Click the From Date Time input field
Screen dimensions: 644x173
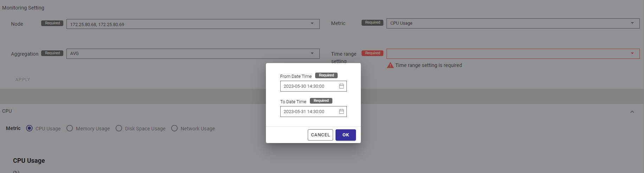pyautogui.click(x=309, y=86)
